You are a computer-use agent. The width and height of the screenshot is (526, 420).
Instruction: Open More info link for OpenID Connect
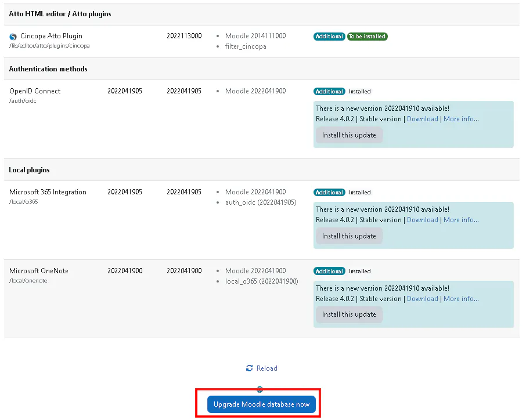click(461, 119)
